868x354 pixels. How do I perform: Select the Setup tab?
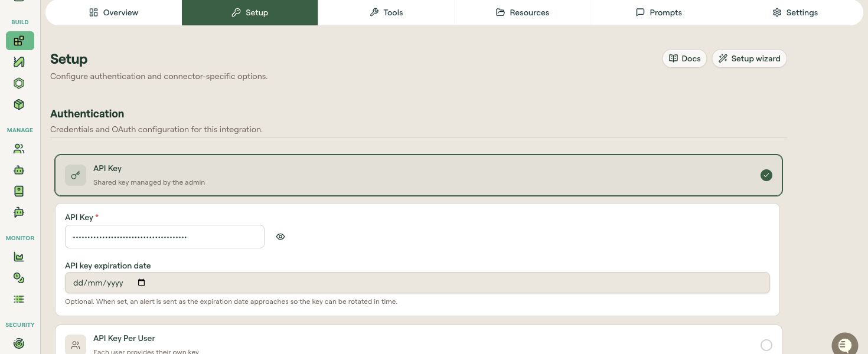(250, 12)
